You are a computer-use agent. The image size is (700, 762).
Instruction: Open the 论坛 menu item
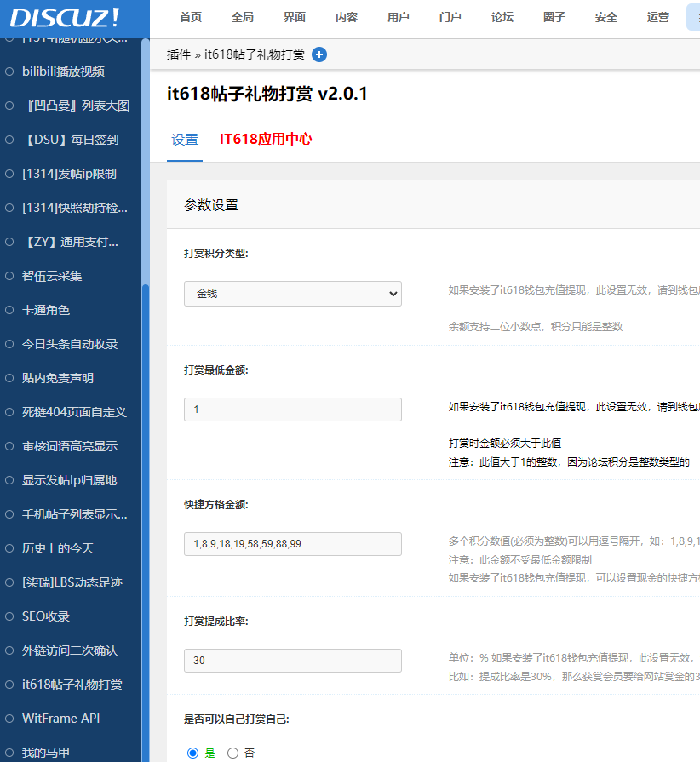(x=502, y=15)
